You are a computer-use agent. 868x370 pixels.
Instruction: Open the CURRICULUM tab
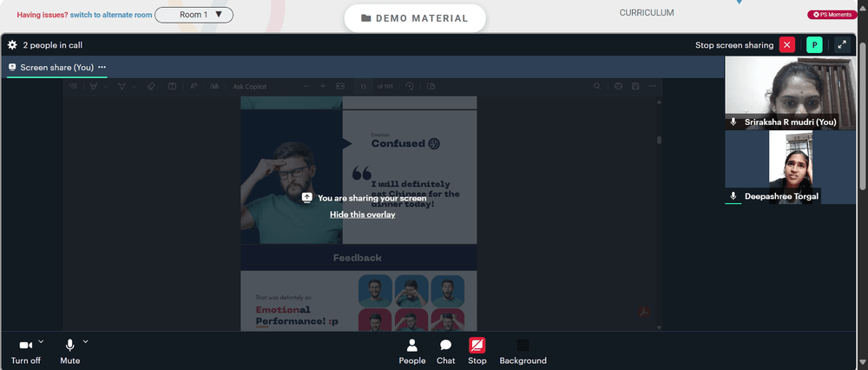[647, 13]
